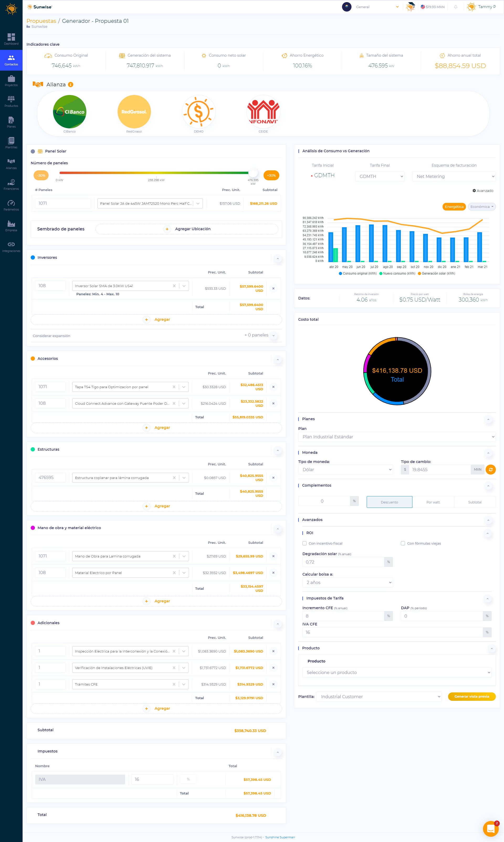Open Planes sidebar item

(x=11, y=122)
